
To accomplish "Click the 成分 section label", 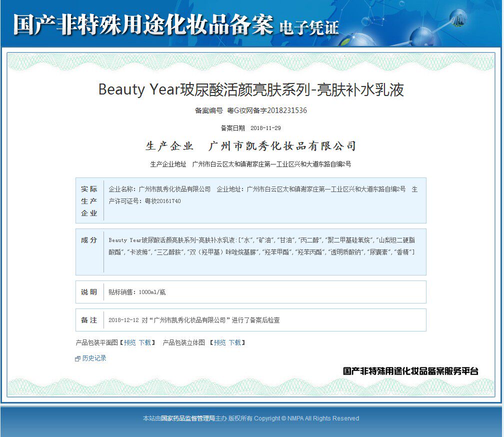I will [89, 240].
